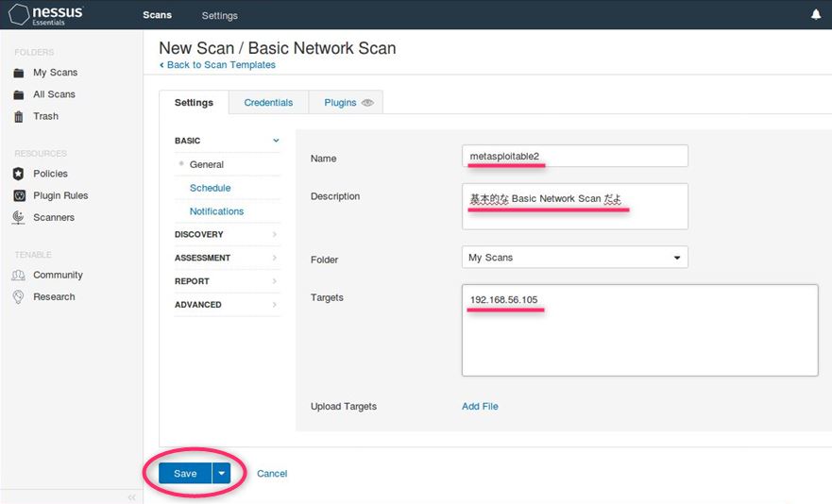The width and height of the screenshot is (832, 504).
Task: Click the Description text area
Action: point(574,207)
